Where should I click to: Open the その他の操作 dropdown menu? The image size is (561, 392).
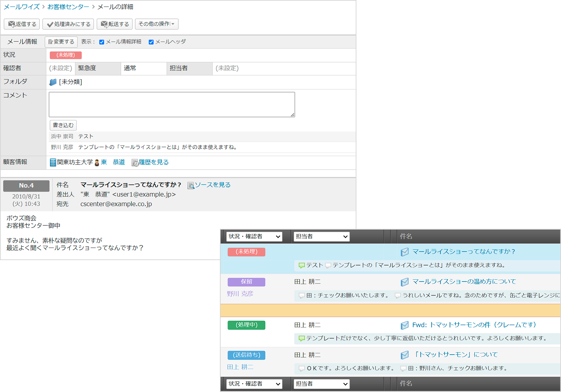pos(157,24)
